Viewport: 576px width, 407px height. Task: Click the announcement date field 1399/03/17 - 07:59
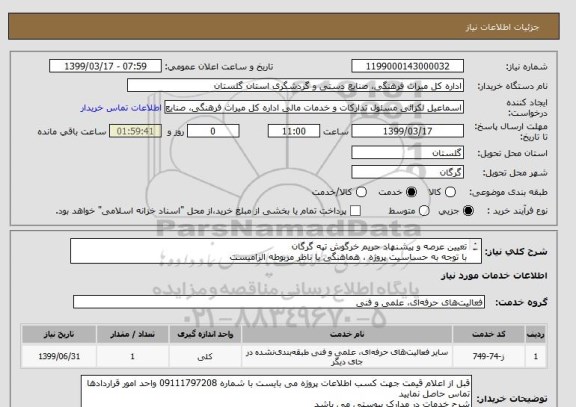click(105, 66)
